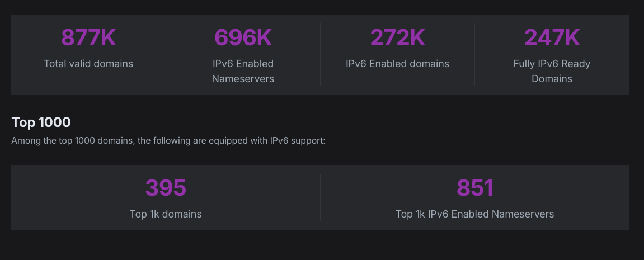Click the divider between 696K and 272K
The width and height of the screenshot is (644, 260).
click(320, 55)
